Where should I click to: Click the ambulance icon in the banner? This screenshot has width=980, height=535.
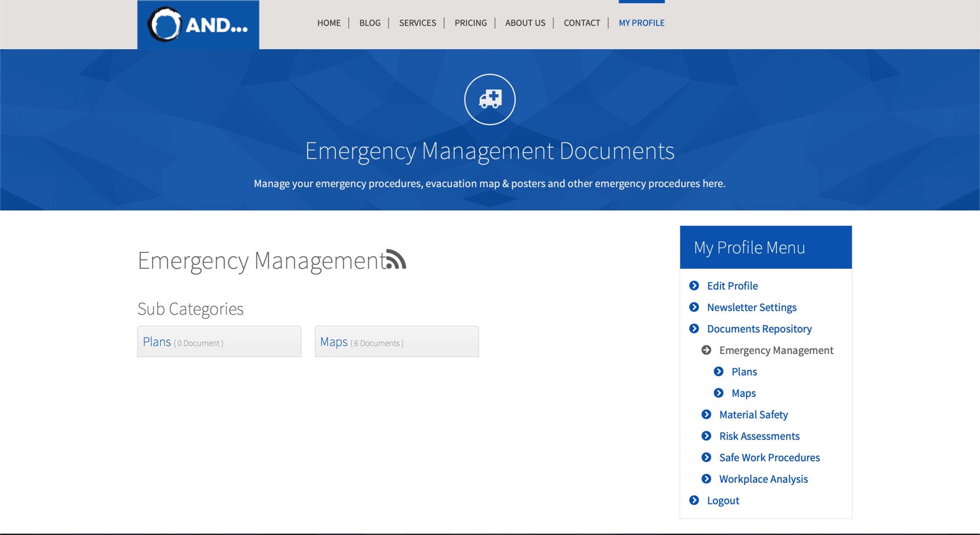[x=490, y=99]
